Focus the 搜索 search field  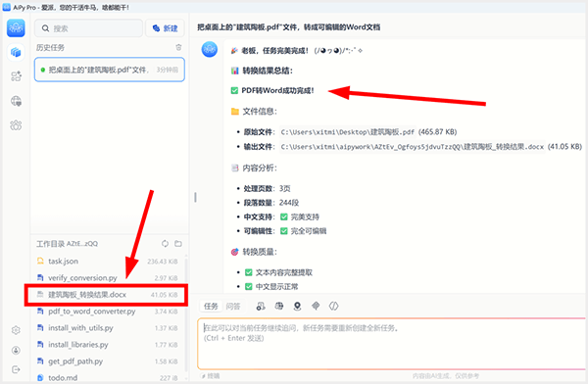(88, 28)
